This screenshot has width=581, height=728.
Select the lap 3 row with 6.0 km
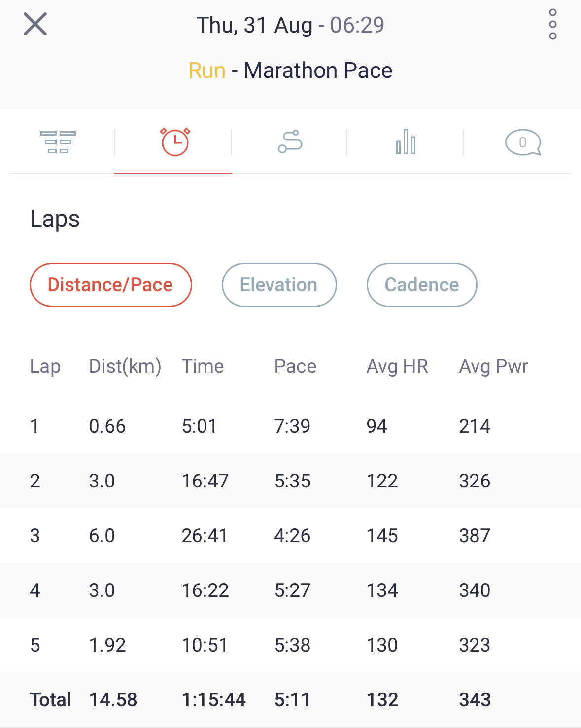click(x=290, y=536)
